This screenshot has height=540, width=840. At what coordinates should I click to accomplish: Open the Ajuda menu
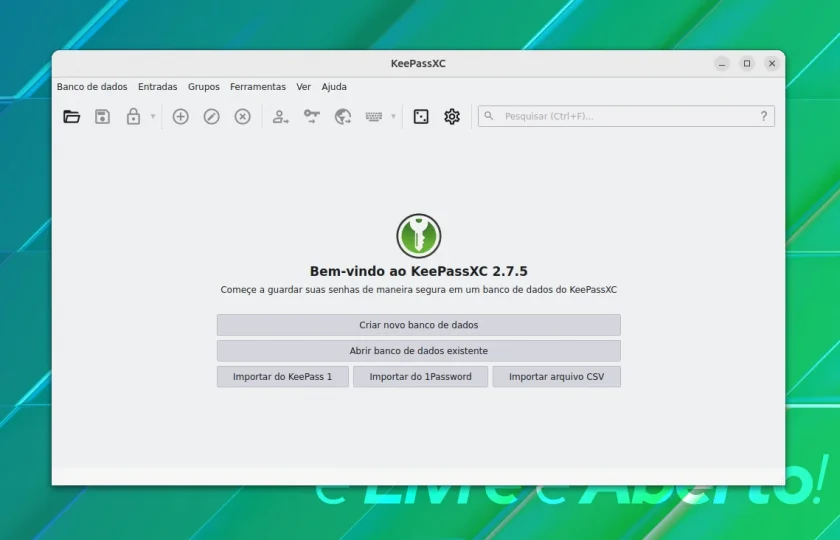coord(334,87)
